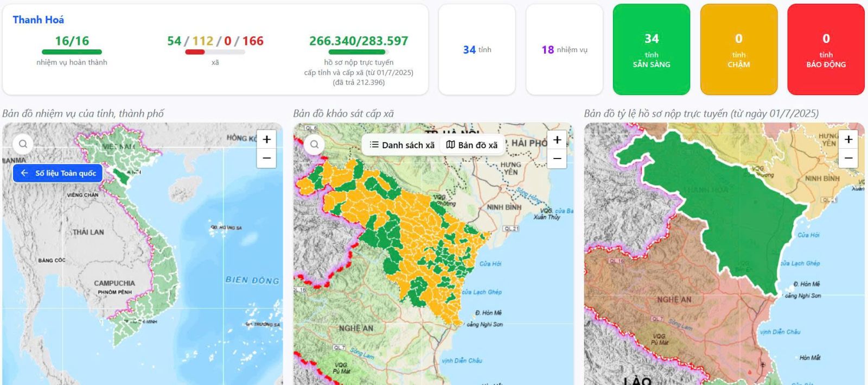Click search icon on province task map
Screen dimensions: 868x385
pyautogui.click(x=23, y=144)
